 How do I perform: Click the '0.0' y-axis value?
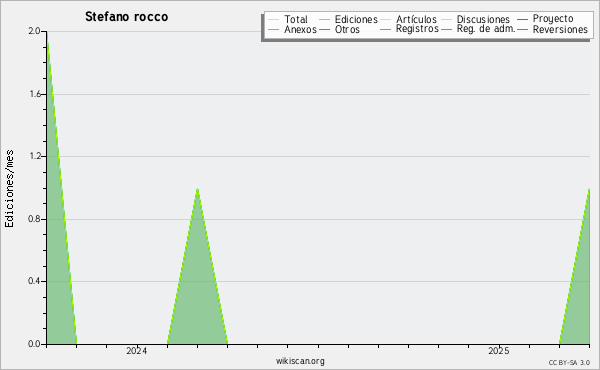coord(34,344)
